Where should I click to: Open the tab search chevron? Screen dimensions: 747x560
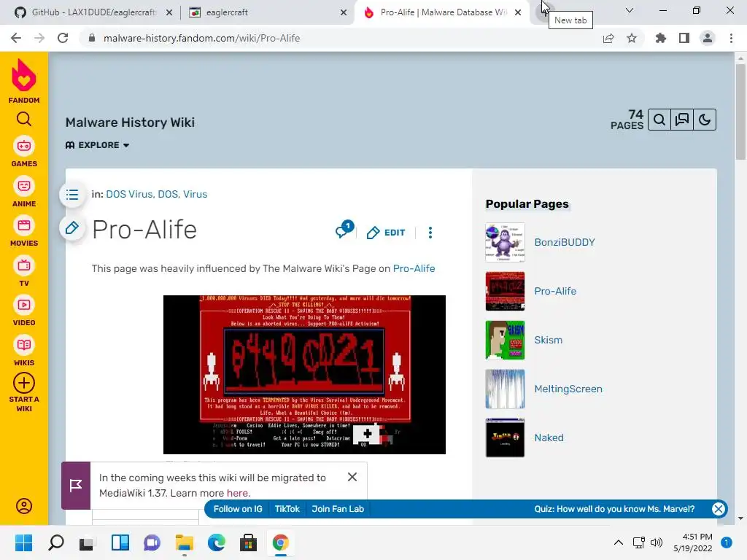[x=629, y=10]
